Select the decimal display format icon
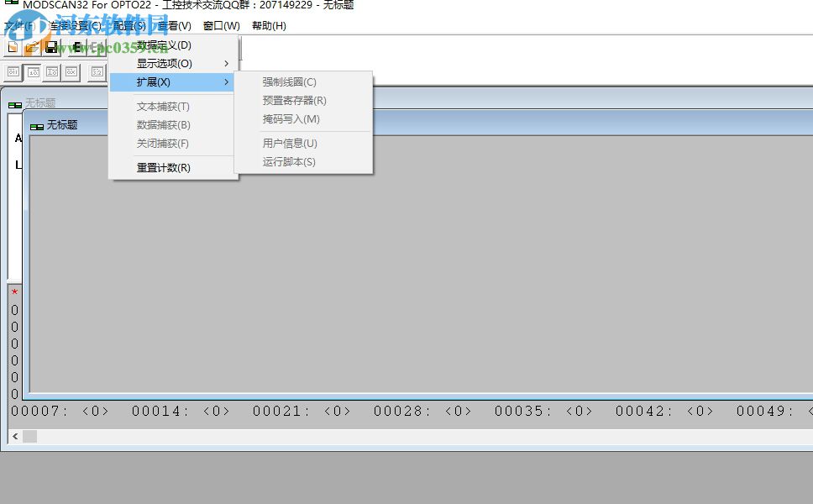The image size is (813, 504). click(34, 72)
